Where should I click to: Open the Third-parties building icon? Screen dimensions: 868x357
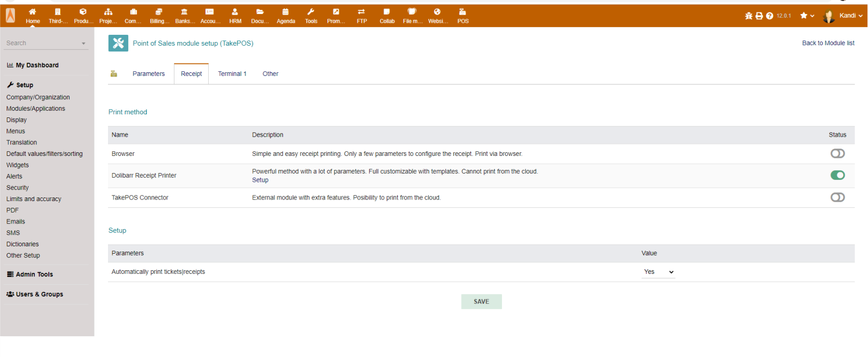58,11
